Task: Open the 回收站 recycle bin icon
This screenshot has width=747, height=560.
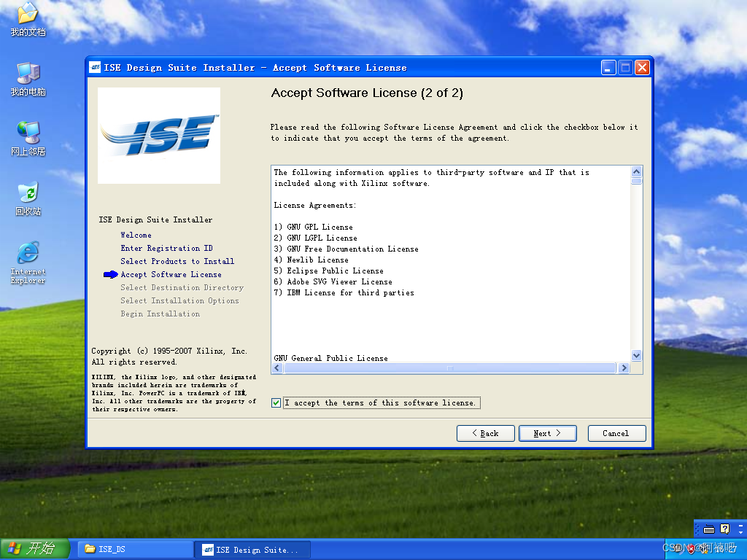Action: coord(28,198)
